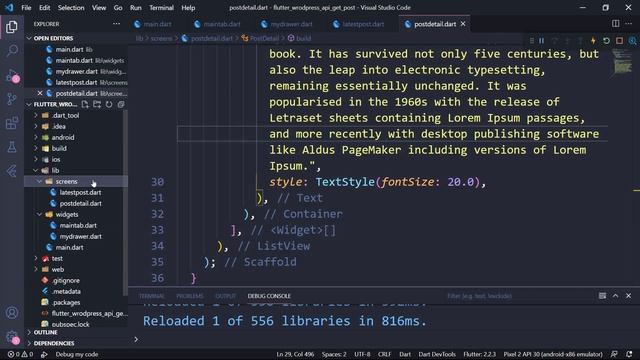The image size is (640, 360).
Task: Open the Run menu
Action: 136,8
